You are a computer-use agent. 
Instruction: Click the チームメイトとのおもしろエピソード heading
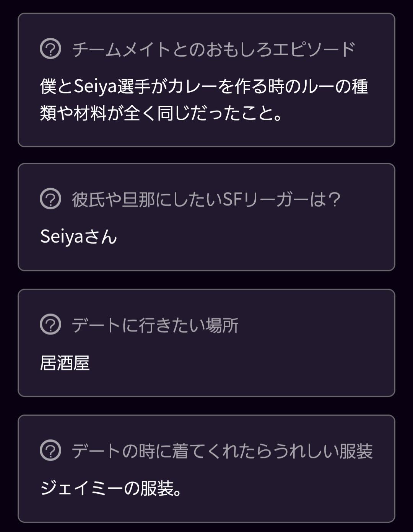214,49
